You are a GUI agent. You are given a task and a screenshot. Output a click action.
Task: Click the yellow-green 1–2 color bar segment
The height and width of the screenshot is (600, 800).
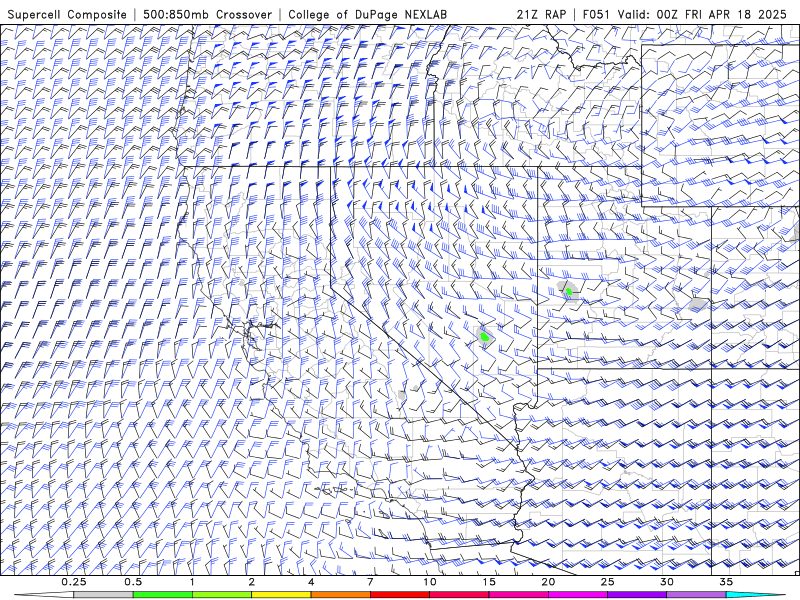click(222, 595)
